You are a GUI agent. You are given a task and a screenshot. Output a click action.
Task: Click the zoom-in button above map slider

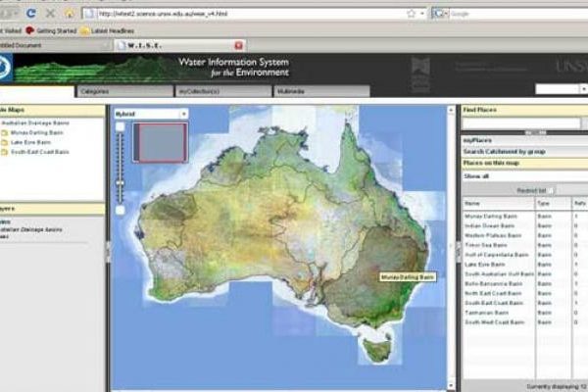click(120, 127)
